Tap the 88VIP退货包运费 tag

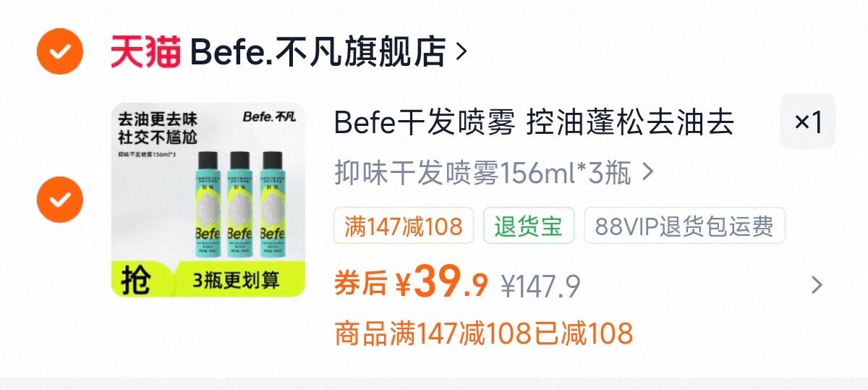coord(684,226)
